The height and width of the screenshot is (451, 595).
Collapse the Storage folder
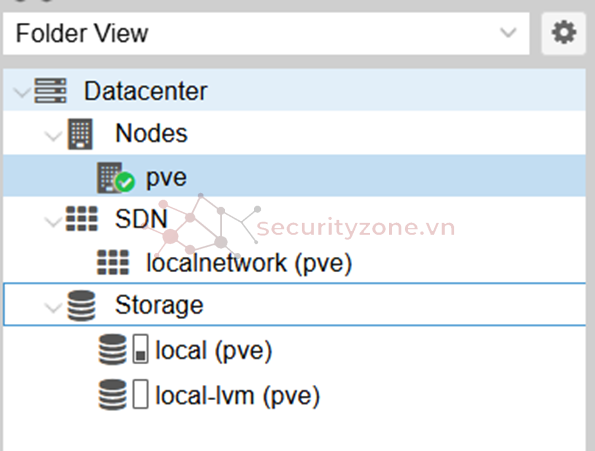[x=54, y=307]
